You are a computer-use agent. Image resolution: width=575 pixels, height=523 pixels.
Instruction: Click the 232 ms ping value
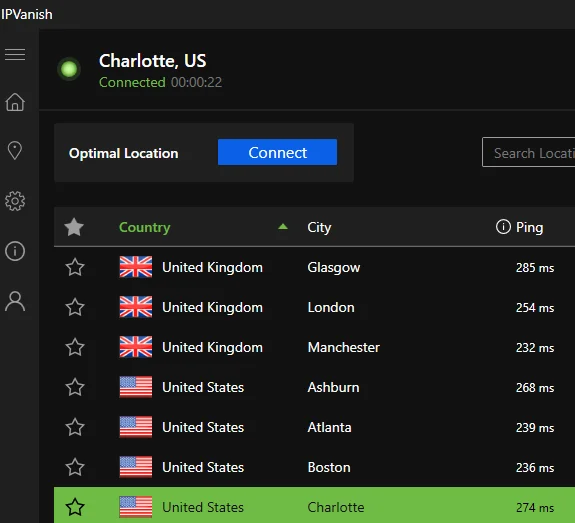point(535,348)
